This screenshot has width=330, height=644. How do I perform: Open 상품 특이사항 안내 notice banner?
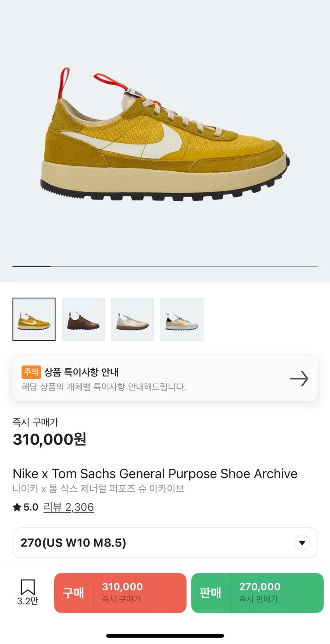152,379
